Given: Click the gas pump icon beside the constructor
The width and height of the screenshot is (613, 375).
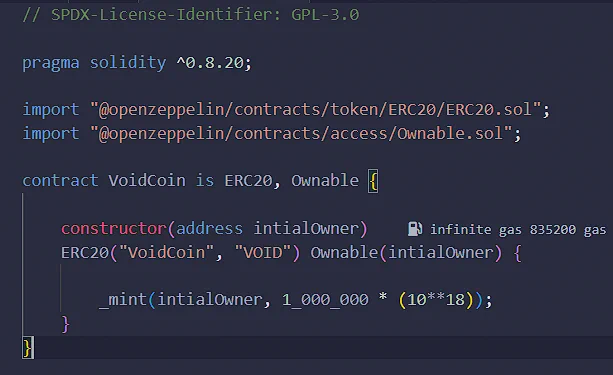Looking at the screenshot, I should 415,229.
